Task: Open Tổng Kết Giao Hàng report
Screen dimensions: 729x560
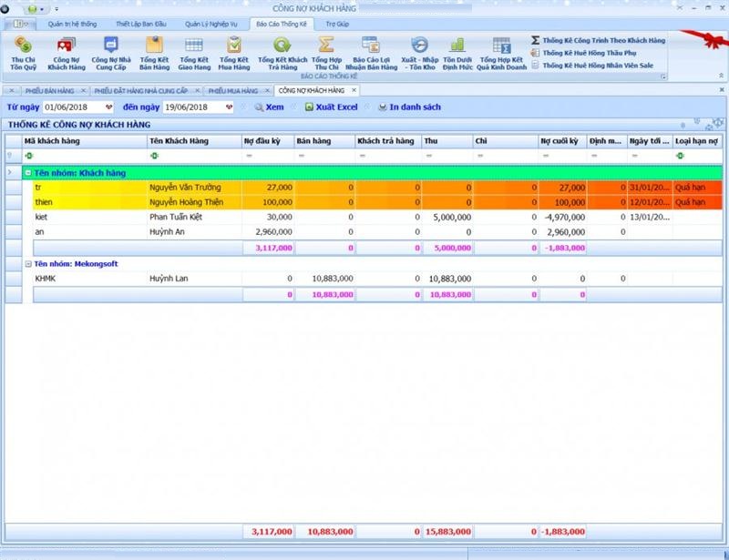Action: tap(194, 51)
